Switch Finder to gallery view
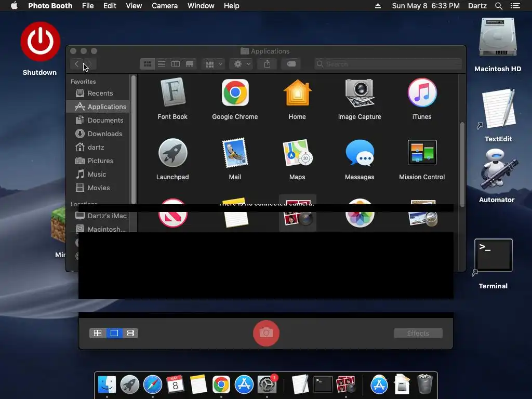 (190, 64)
